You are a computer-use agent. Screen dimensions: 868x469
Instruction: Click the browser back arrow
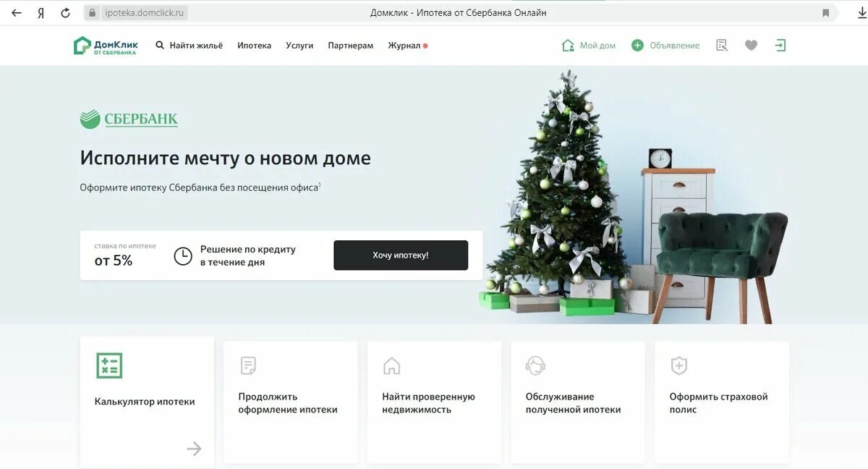pyautogui.click(x=16, y=13)
